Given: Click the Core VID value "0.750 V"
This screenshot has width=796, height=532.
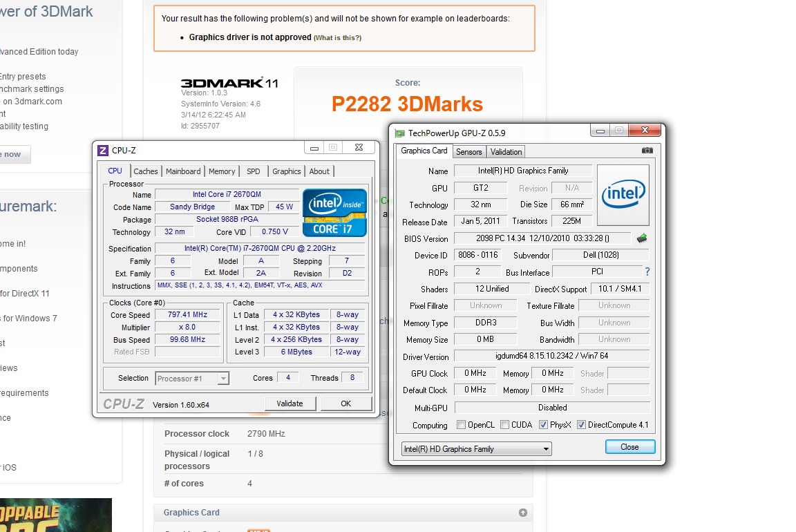Looking at the screenshot, I should [275, 231].
